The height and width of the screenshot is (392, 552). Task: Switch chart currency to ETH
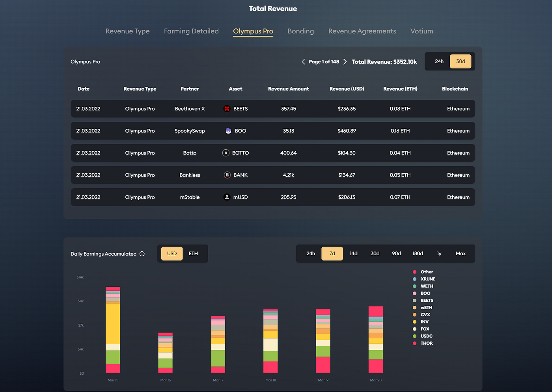pos(193,254)
